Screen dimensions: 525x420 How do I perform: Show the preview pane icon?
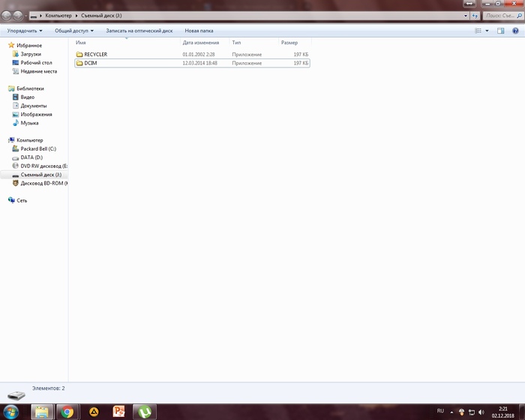pyautogui.click(x=500, y=31)
